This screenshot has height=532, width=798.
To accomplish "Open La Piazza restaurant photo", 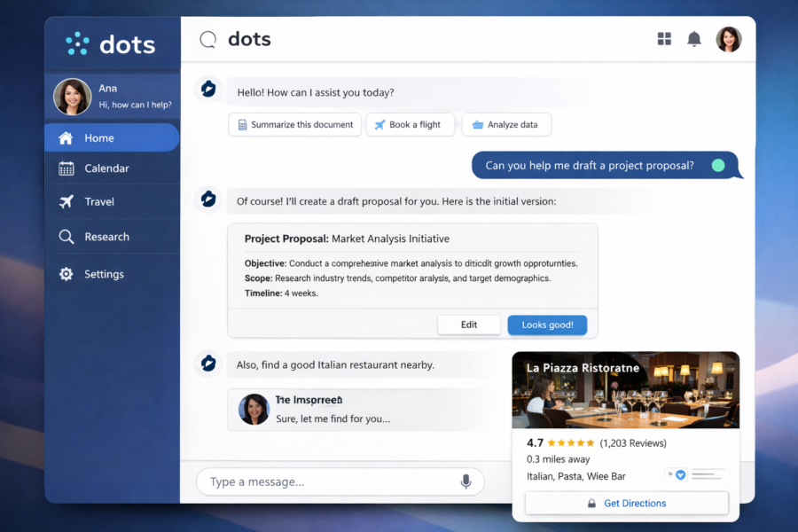I will [625, 390].
